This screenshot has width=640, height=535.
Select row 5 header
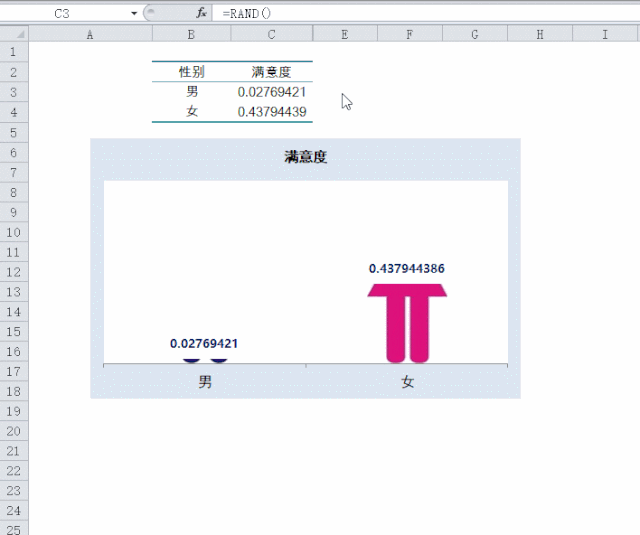pos(14,132)
